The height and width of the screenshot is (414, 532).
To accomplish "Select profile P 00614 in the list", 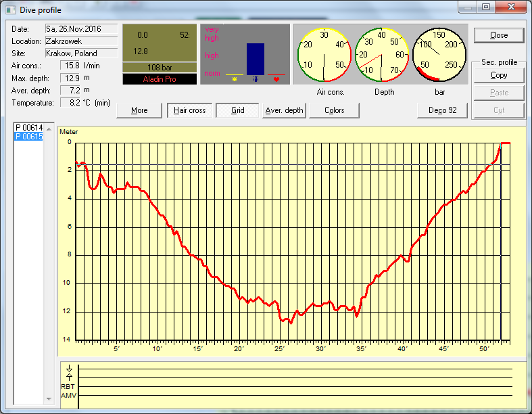I will click(29, 128).
